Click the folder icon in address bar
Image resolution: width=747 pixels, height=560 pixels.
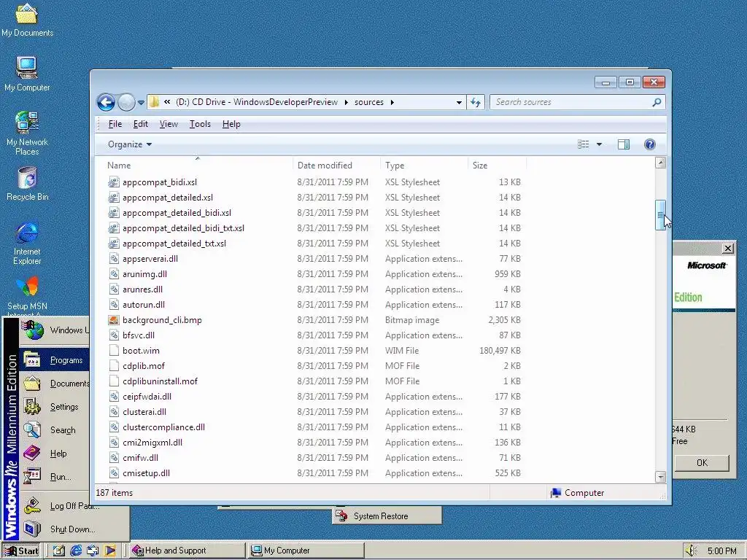click(155, 102)
